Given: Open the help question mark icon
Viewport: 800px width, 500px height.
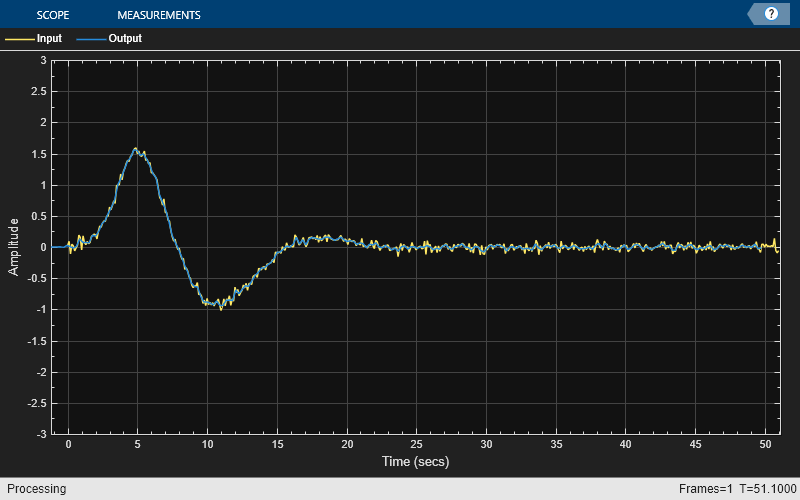Looking at the screenshot, I should [771, 14].
